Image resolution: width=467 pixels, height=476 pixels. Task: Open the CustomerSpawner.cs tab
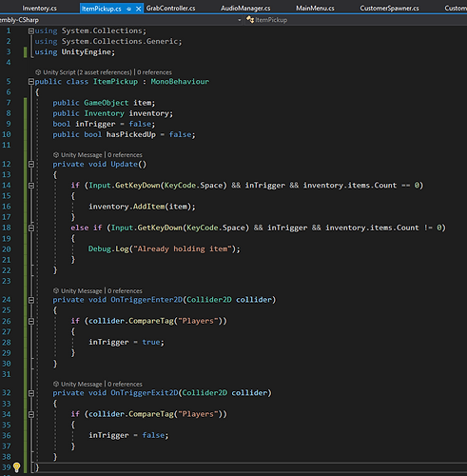tap(389, 9)
